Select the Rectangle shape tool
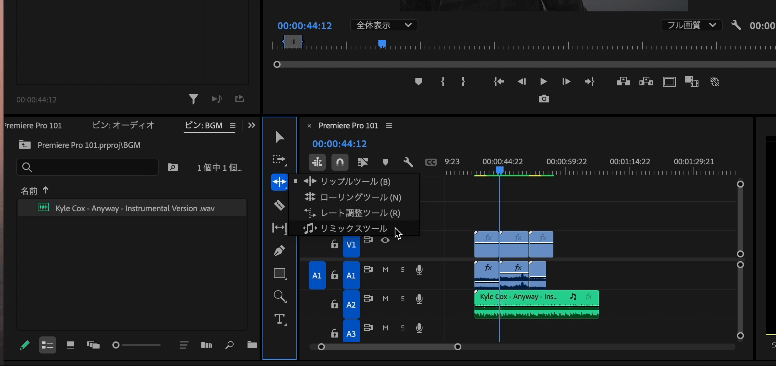This screenshot has height=366, width=776. pos(280,274)
